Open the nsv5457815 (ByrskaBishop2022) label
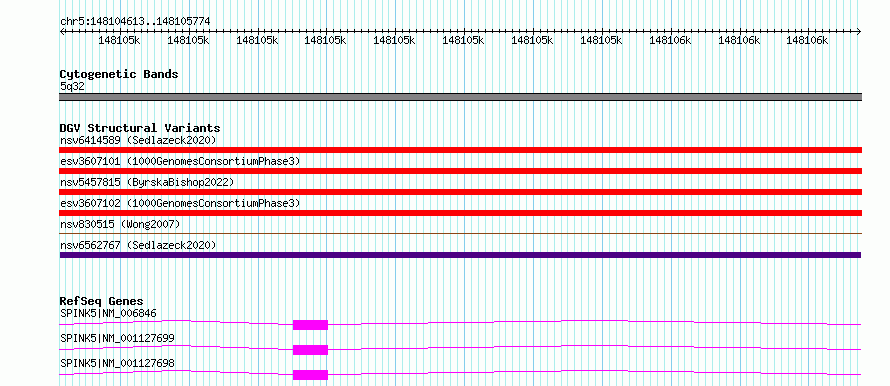 147,182
